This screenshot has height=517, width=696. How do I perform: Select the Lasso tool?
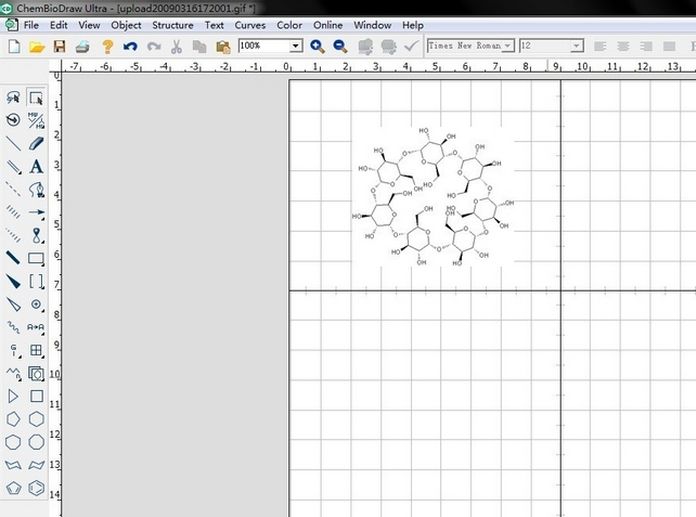click(x=13, y=97)
